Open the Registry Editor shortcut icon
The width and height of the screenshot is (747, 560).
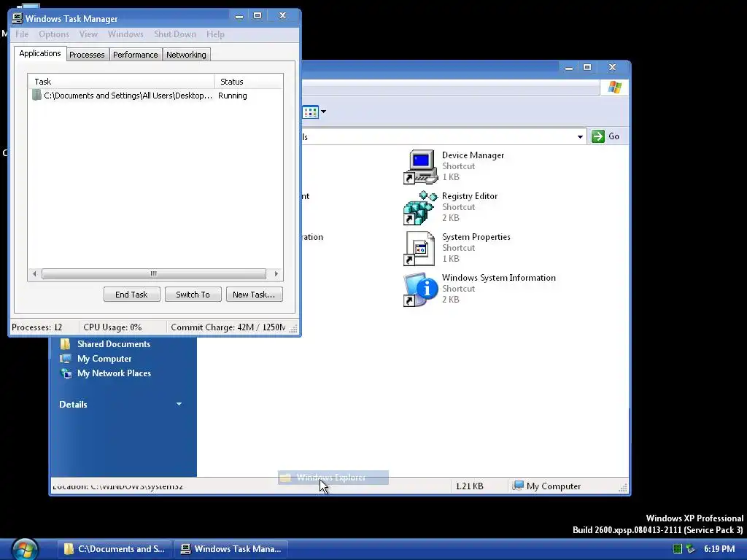420,208
